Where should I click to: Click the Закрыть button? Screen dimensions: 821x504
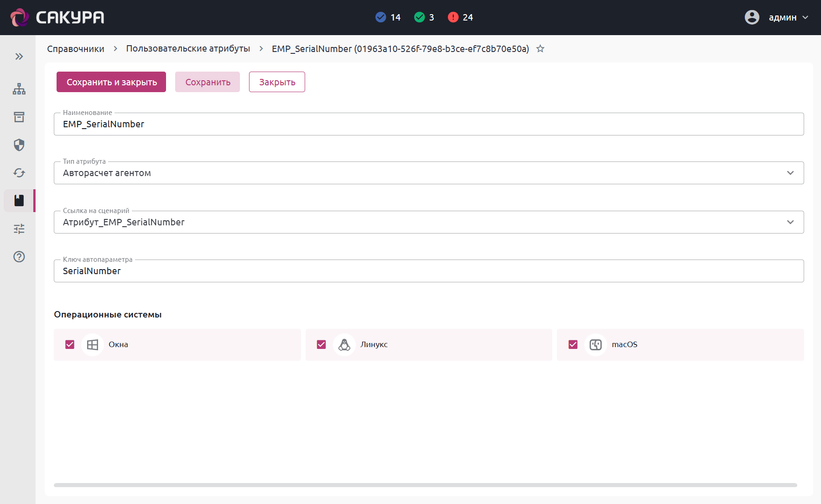277,82
